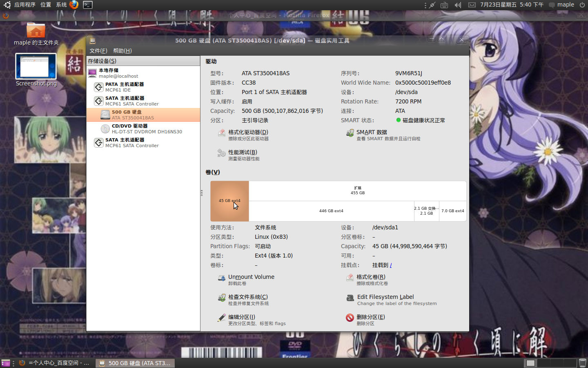Select the 500 GB 硬盘 ATA ST3500418AS device

(143, 115)
